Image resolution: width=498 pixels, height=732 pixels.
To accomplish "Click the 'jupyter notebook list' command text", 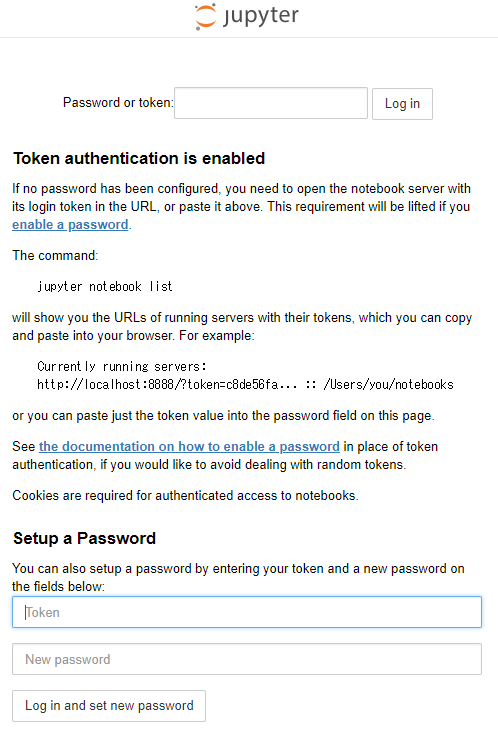I will point(105,286).
